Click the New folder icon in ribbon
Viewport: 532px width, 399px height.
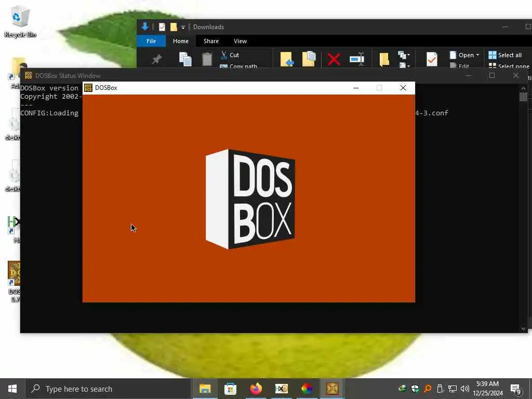click(x=384, y=59)
